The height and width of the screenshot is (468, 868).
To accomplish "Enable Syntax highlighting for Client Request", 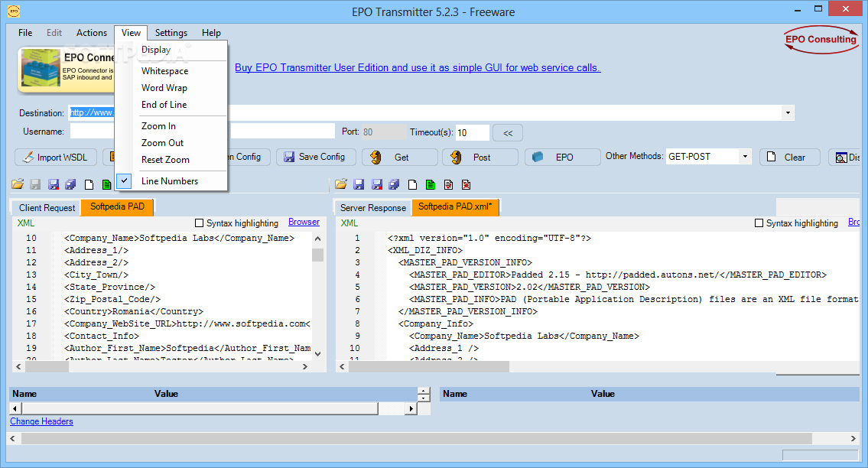I will 200,223.
